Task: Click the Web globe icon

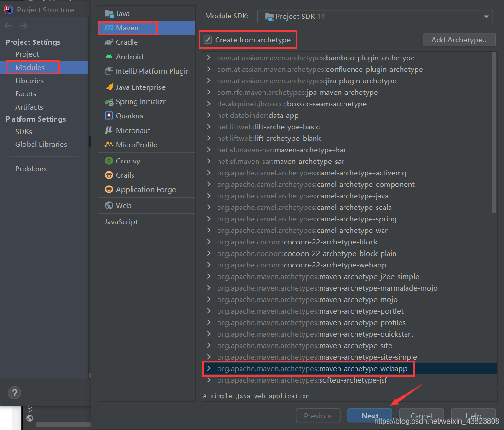Action: tap(109, 205)
